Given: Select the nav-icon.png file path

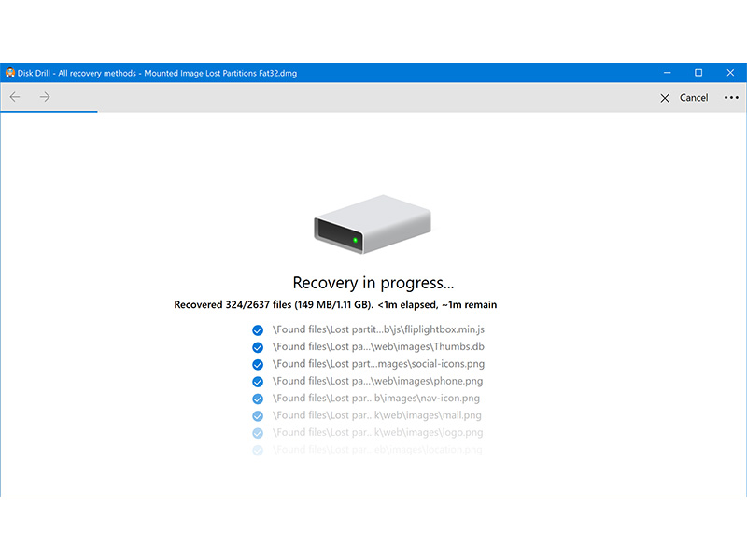Looking at the screenshot, I should pos(376,399).
